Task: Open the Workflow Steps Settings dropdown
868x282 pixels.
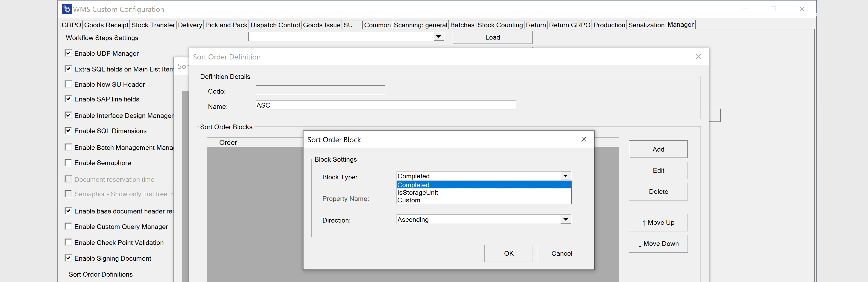Action: pyautogui.click(x=438, y=36)
